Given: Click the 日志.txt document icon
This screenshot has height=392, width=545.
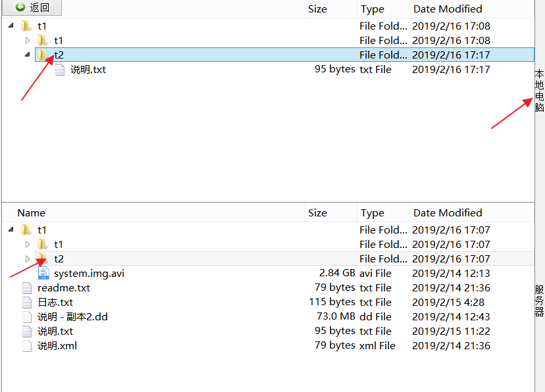Looking at the screenshot, I should (x=27, y=303).
